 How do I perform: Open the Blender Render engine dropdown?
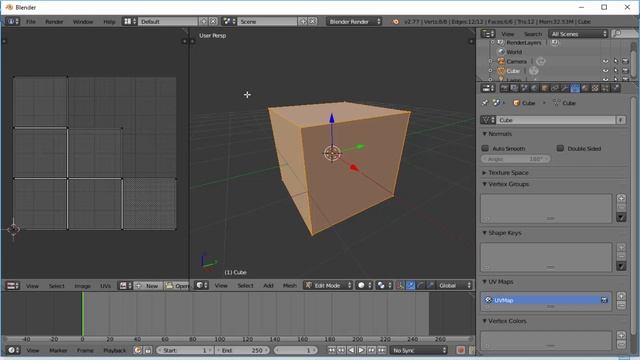pos(354,21)
